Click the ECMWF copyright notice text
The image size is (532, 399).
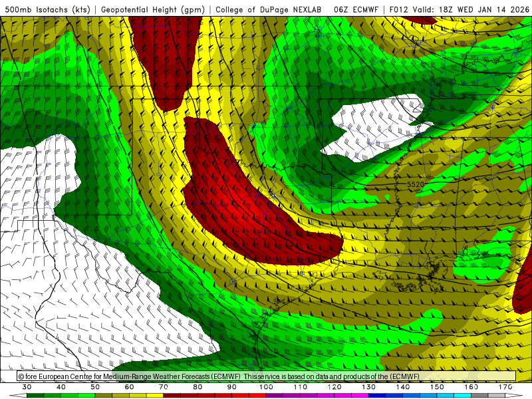pyautogui.click(x=219, y=376)
